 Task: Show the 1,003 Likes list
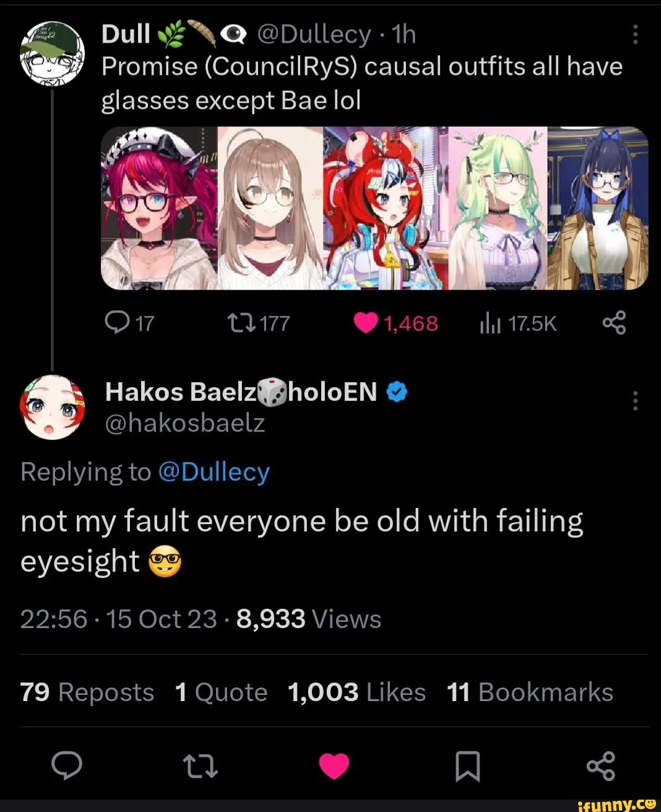[356, 692]
